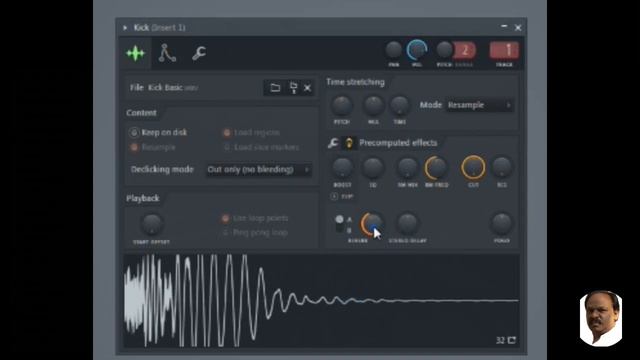Open the channel options arrow beside Kick
The width and height of the screenshot is (640, 360).
[x=125, y=28]
